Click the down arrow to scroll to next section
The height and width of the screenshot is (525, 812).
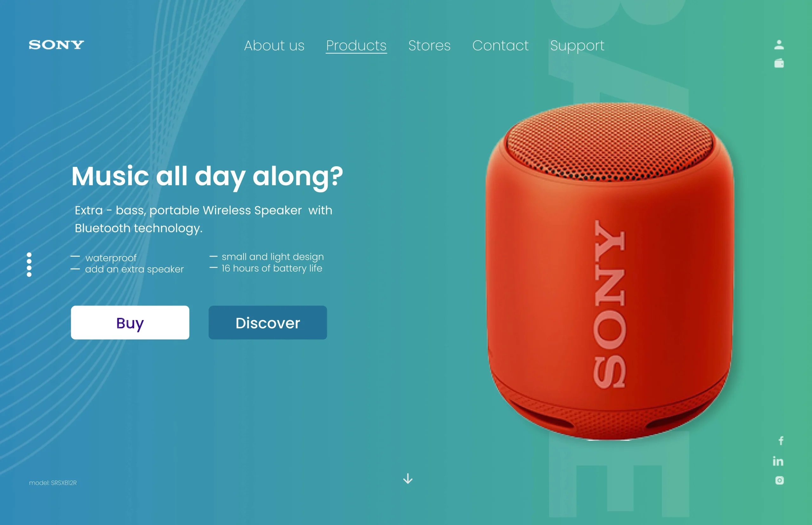click(x=408, y=479)
